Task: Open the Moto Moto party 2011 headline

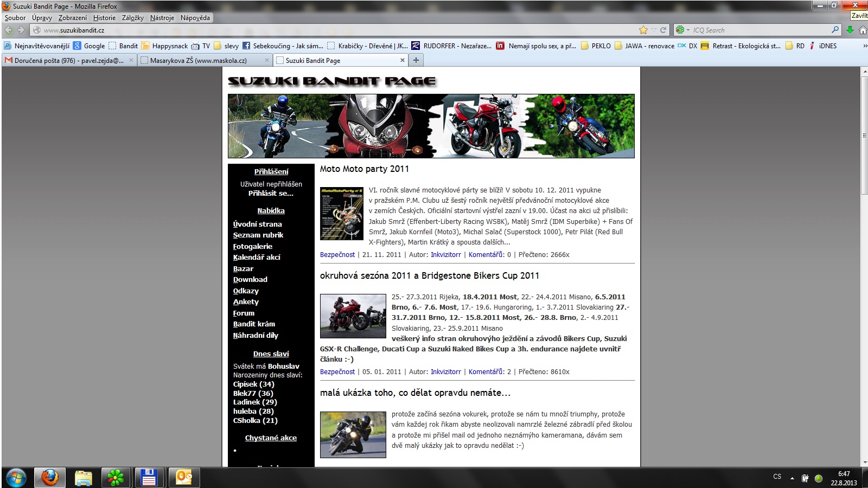Action: coord(365,169)
